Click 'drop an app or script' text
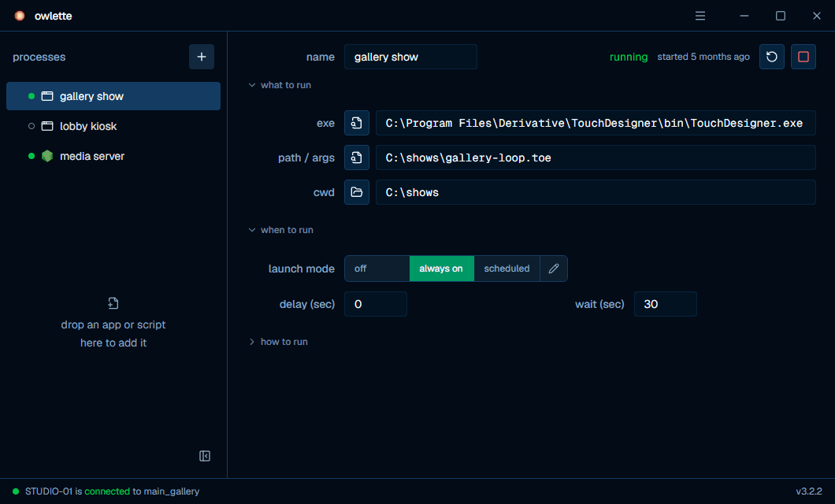835x504 pixels. pos(113,324)
